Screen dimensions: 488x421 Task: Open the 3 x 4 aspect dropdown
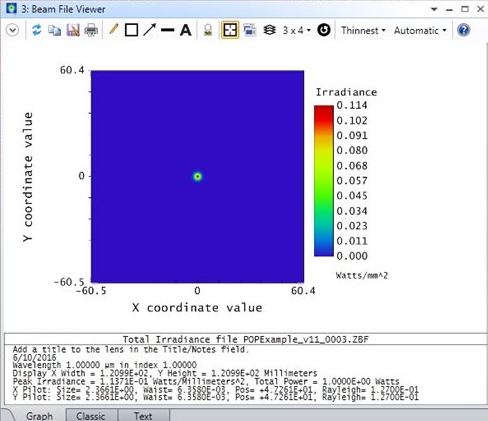click(296, 30)
